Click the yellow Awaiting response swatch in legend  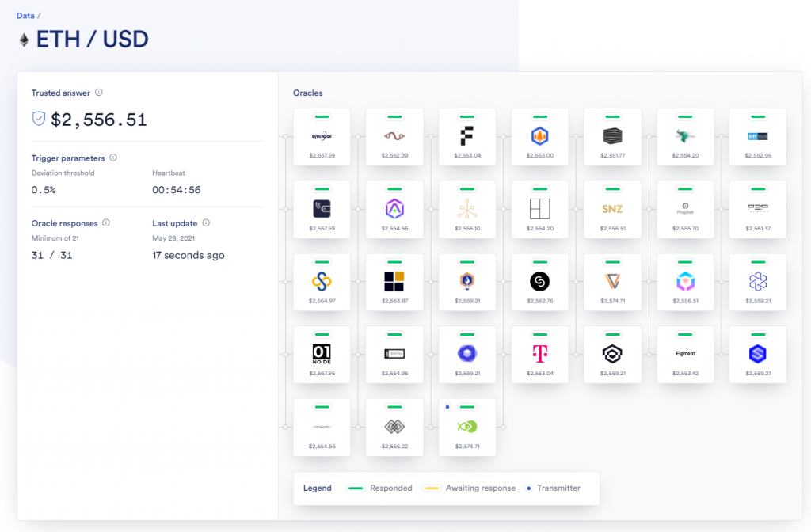click(432, 488)
